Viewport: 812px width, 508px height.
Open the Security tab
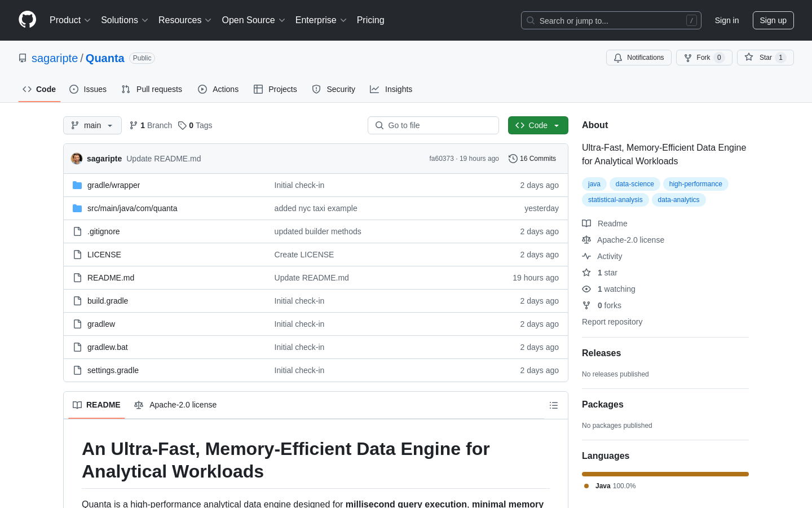coord(334,89)
